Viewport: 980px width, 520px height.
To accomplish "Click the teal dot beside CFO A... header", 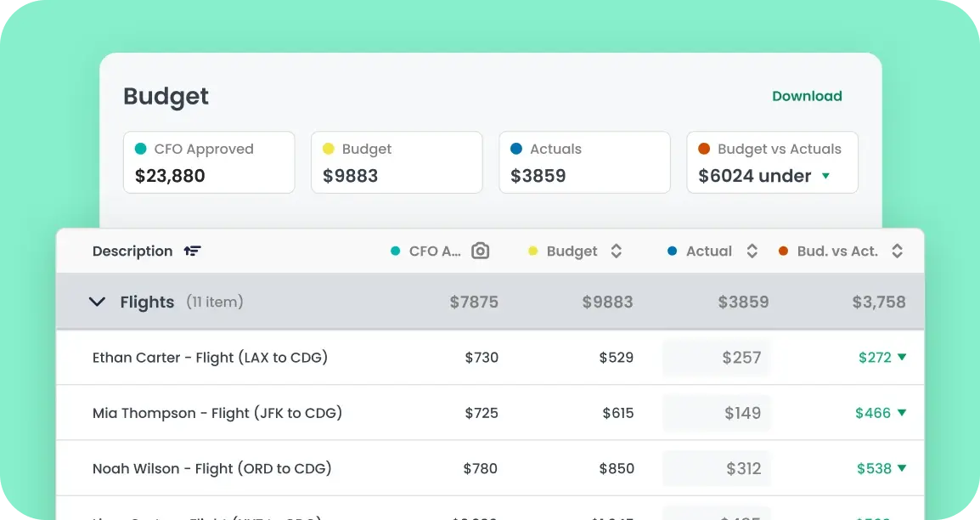I will pos(395,252).
